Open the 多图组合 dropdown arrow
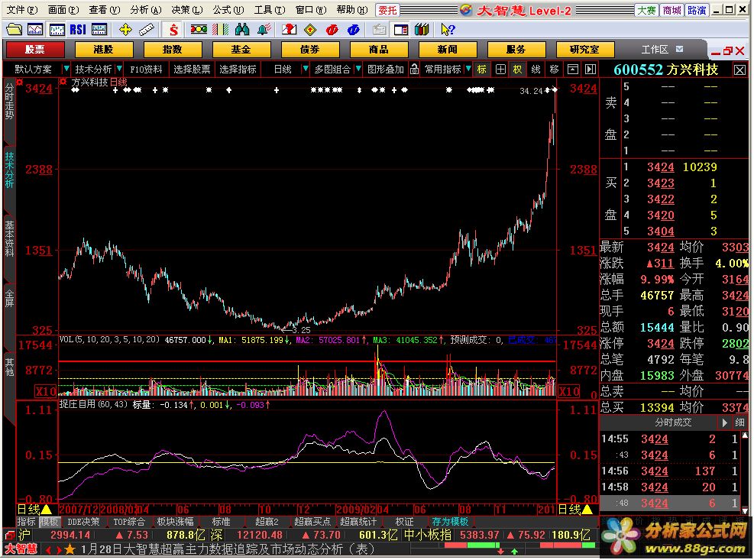 358,70
